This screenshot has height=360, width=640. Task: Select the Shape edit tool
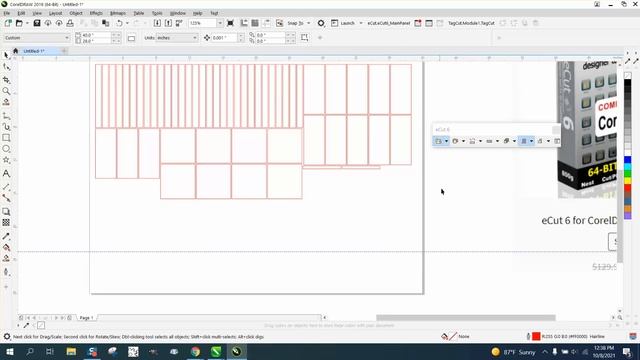[6, 67]
